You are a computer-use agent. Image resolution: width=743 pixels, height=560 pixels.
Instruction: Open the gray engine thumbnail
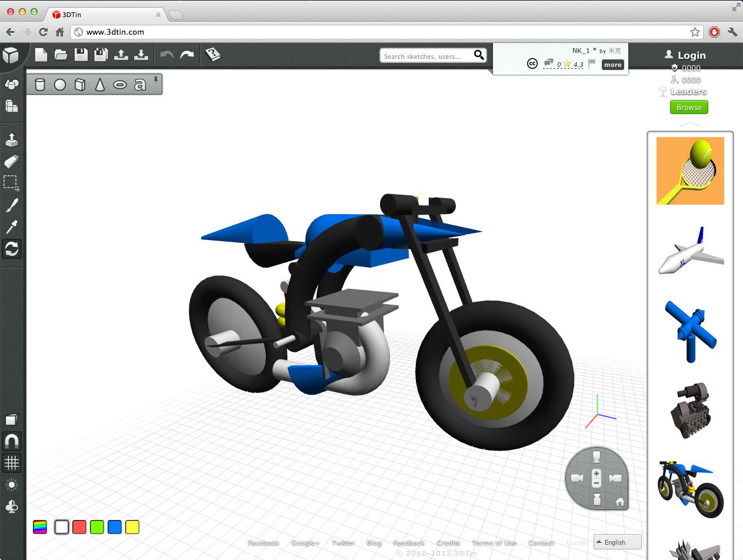[690, 410]
